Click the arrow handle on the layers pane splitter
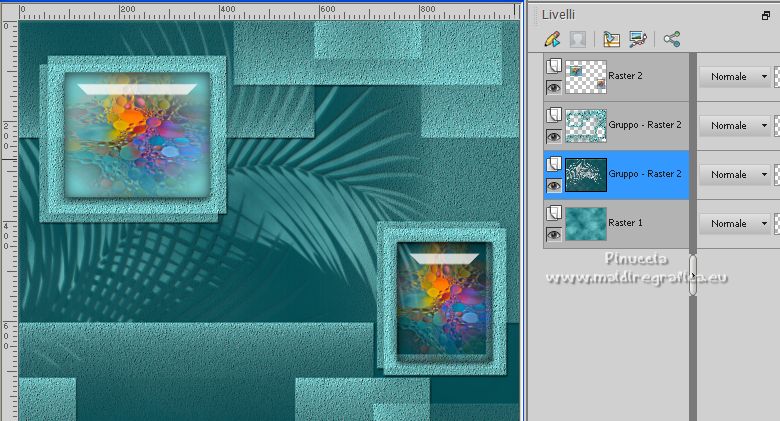The image size is (780, 421). [693, 275]
